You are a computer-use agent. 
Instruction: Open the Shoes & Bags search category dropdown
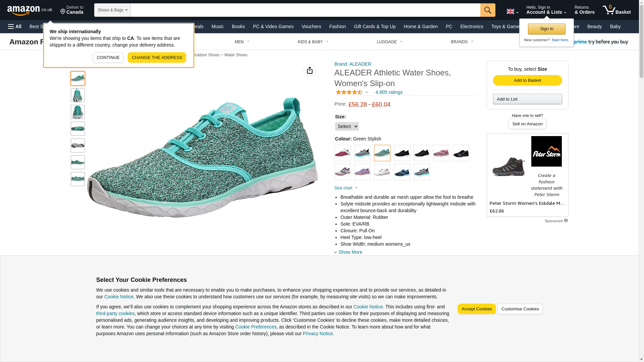pos(112,10)
